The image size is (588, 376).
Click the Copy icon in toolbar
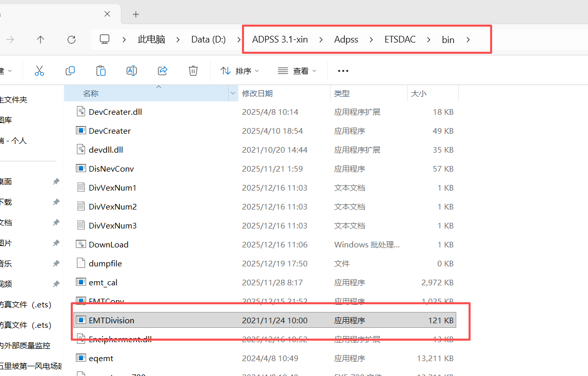[x=70, y=71]
